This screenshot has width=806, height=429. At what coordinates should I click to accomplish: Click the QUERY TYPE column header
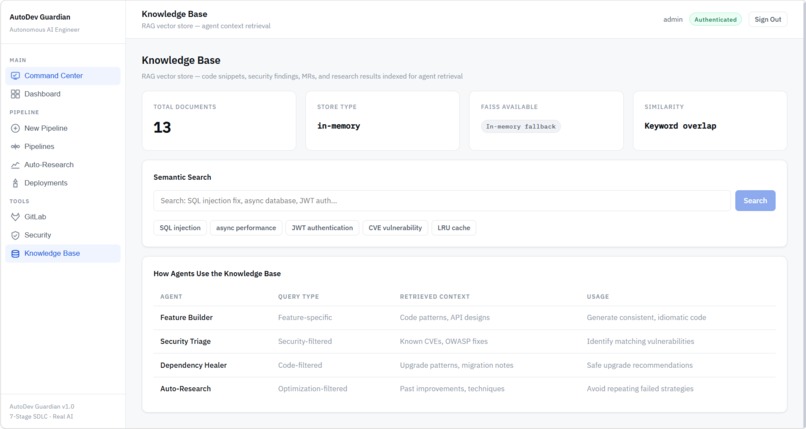pyautogui.click(x=298, y=296)
